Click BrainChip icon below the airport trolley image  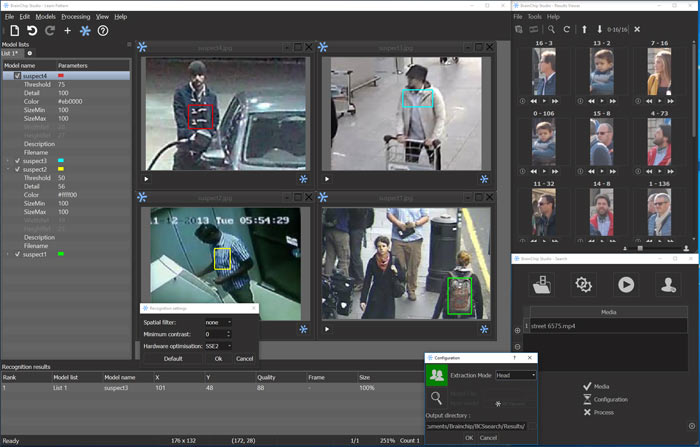pos(484,179)
